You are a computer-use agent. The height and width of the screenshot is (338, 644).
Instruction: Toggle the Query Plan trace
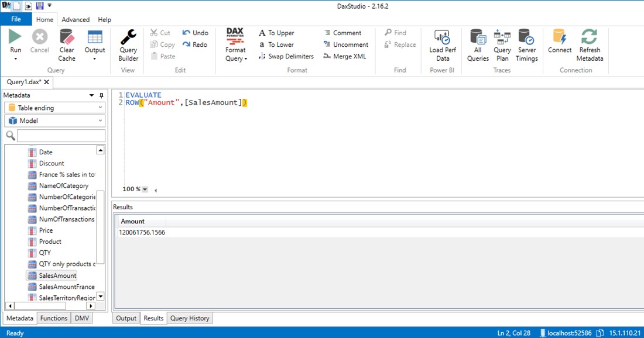(x=502, y=45)
